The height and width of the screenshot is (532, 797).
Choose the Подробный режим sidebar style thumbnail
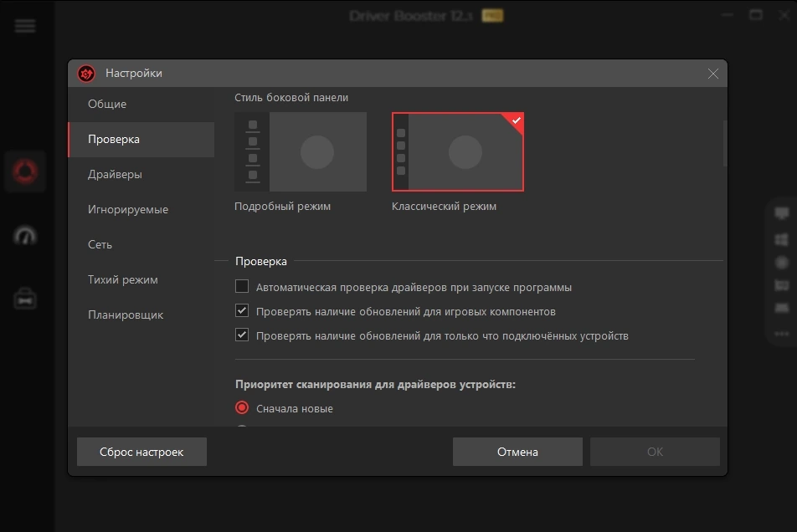point(301,151)
